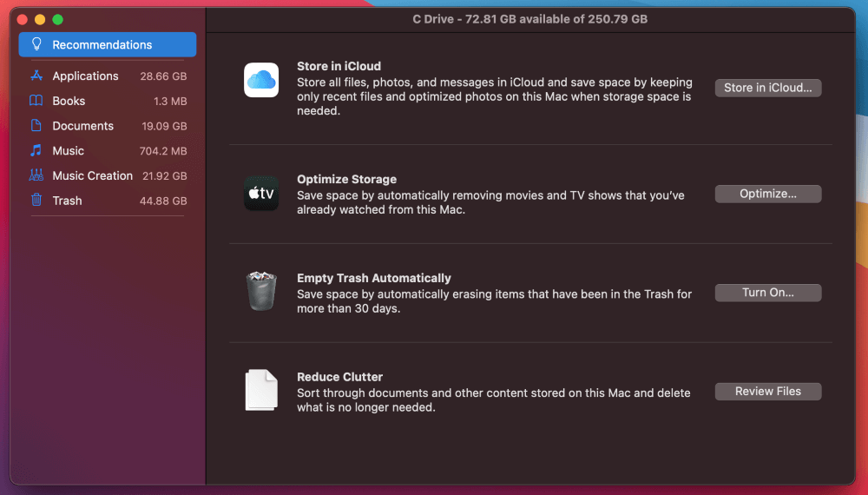
Task: Click the iCloud cloud icon
Action: (261, 80)
